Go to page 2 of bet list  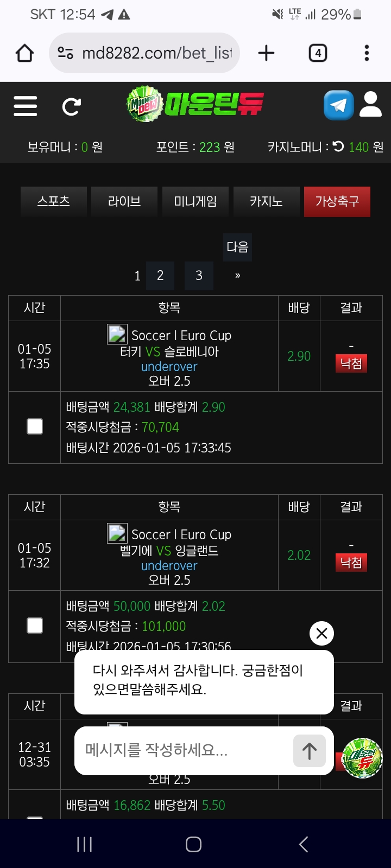(x=160, y=276)
